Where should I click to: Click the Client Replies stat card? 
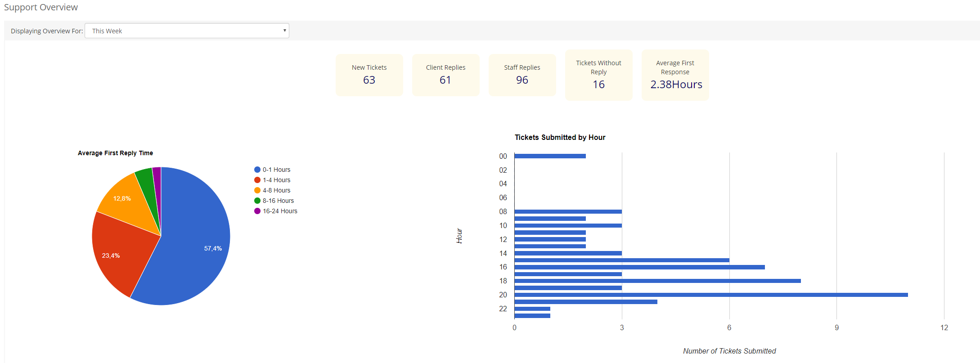[445, 75]
